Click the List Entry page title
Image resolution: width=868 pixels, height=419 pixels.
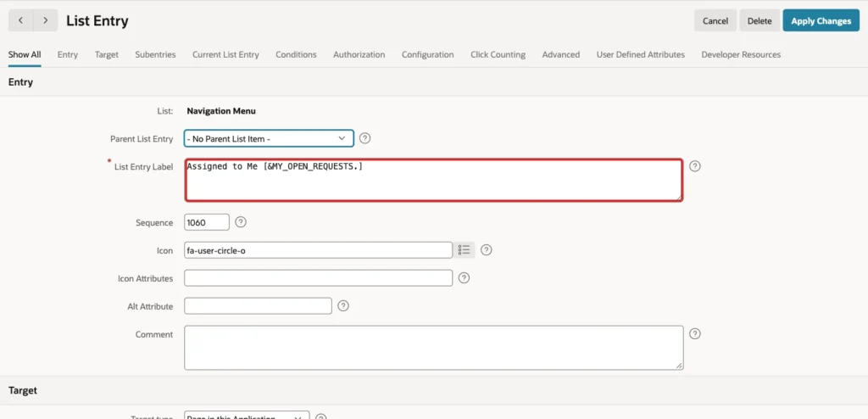click(97, 21)
